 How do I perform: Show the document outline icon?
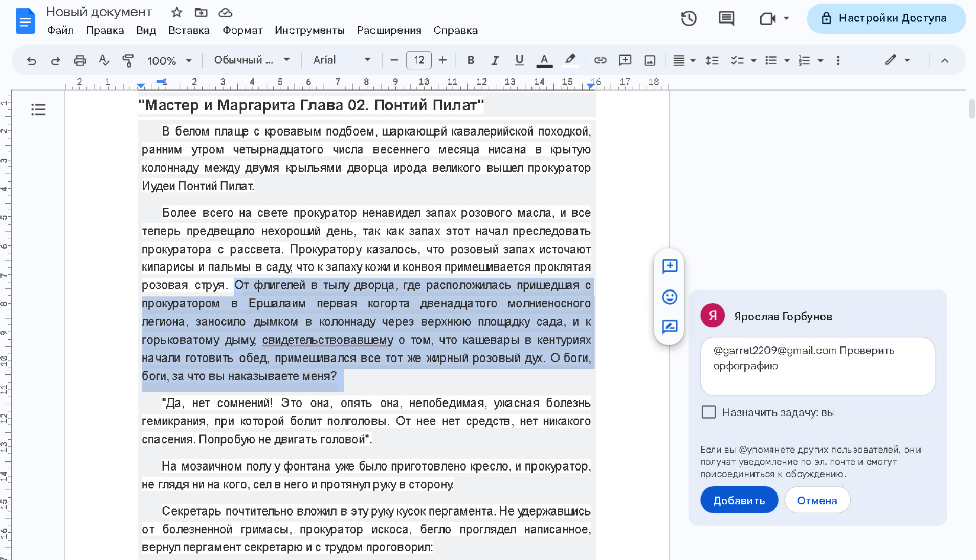coord(38,109)
